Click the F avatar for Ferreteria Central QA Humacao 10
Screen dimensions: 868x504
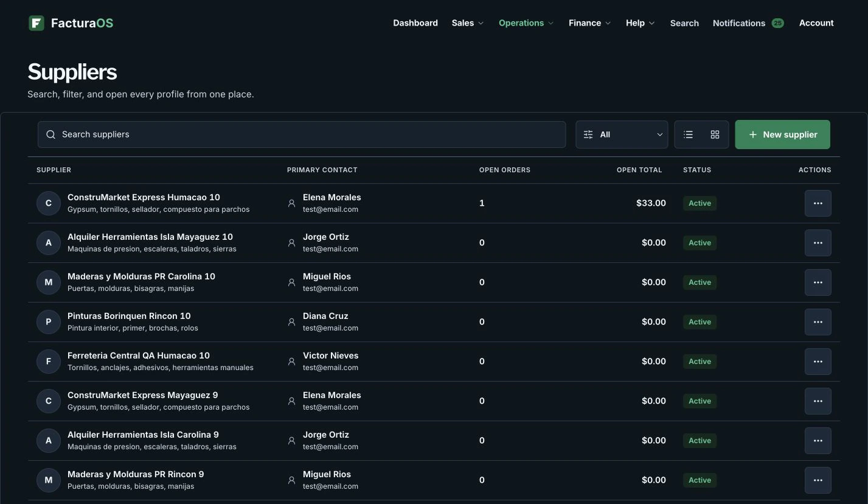[x=49, y=362]
